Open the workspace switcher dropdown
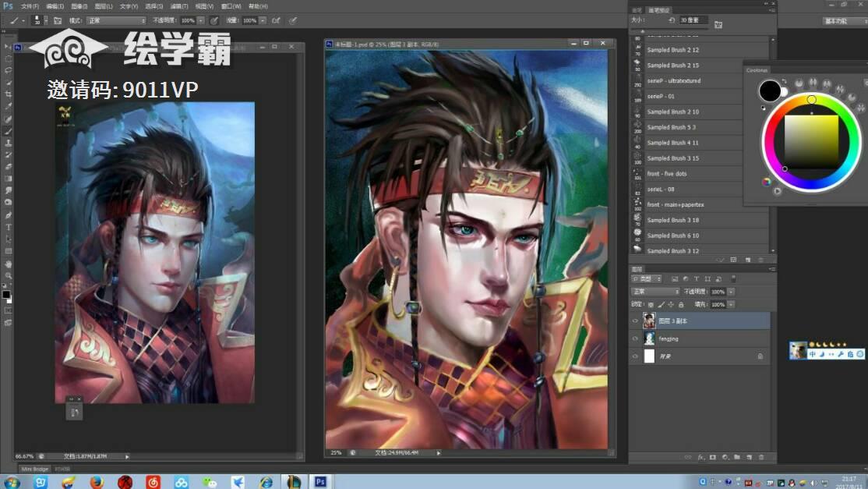868x489 pixels. pyautogui.click(x=845, y=21)
